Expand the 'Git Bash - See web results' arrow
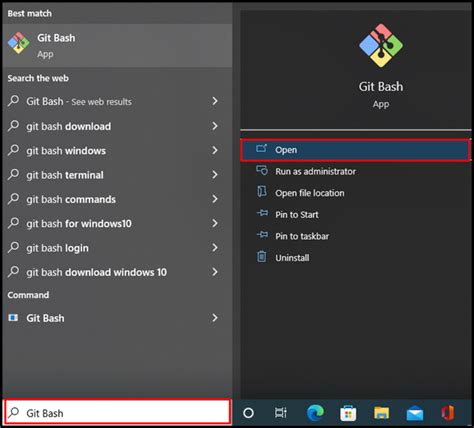Screen dimensions: 474x428 [215, 101]
